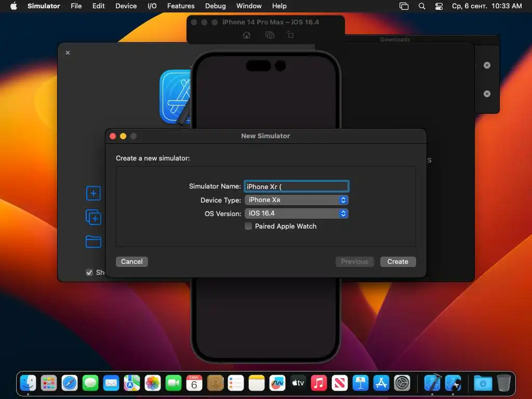Click the Xcode app logo in welcome window
The width and height of the screenshot is (532, 399).
(x=175, y=97)
